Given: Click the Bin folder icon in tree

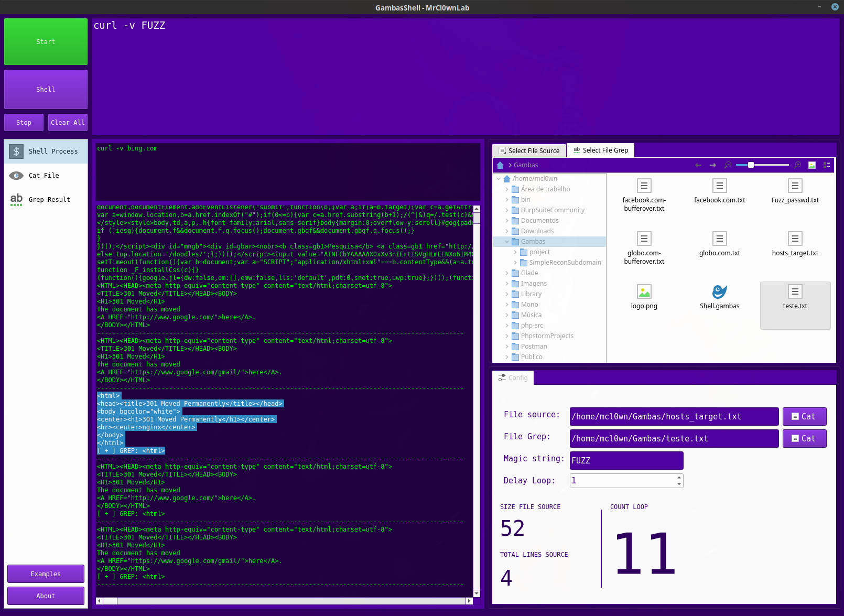Looking at the screenshot, I should [x=515, y=200].
